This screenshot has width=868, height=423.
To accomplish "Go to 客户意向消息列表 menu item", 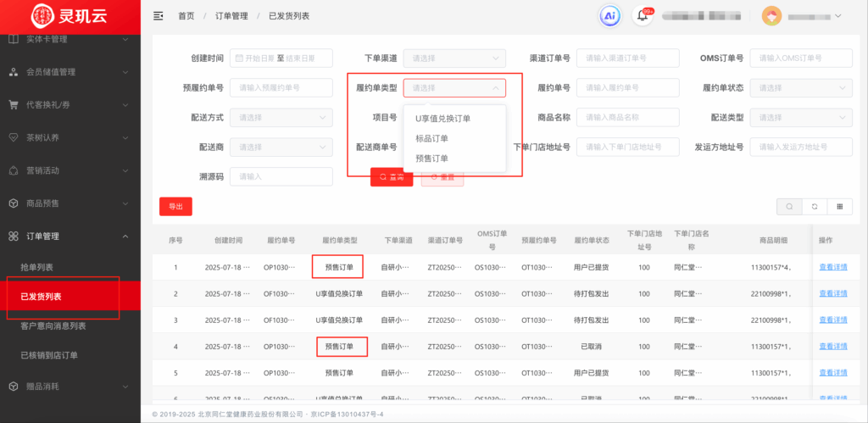I will point(53,326).
